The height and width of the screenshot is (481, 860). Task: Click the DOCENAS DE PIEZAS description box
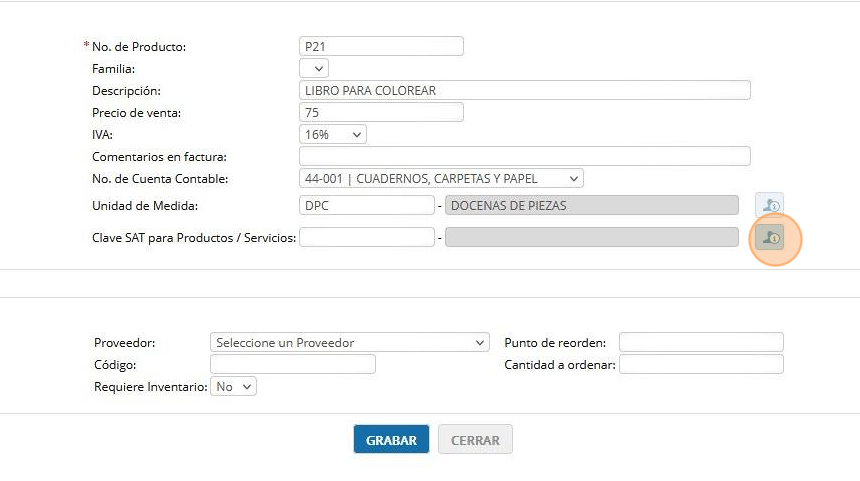coord(592,205)
